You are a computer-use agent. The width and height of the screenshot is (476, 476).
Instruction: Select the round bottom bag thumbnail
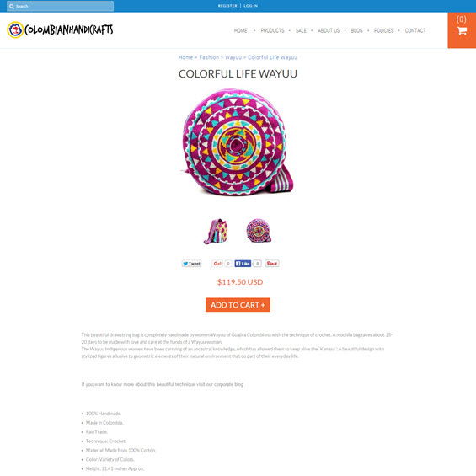click(x=259, y=231)
